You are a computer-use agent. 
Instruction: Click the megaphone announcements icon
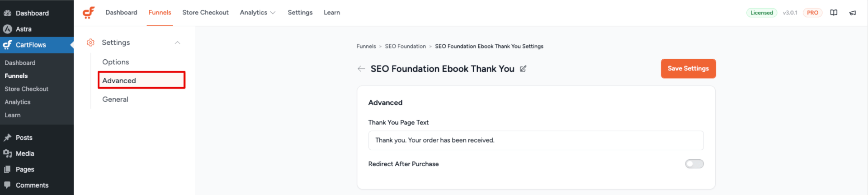click(852, 13)
